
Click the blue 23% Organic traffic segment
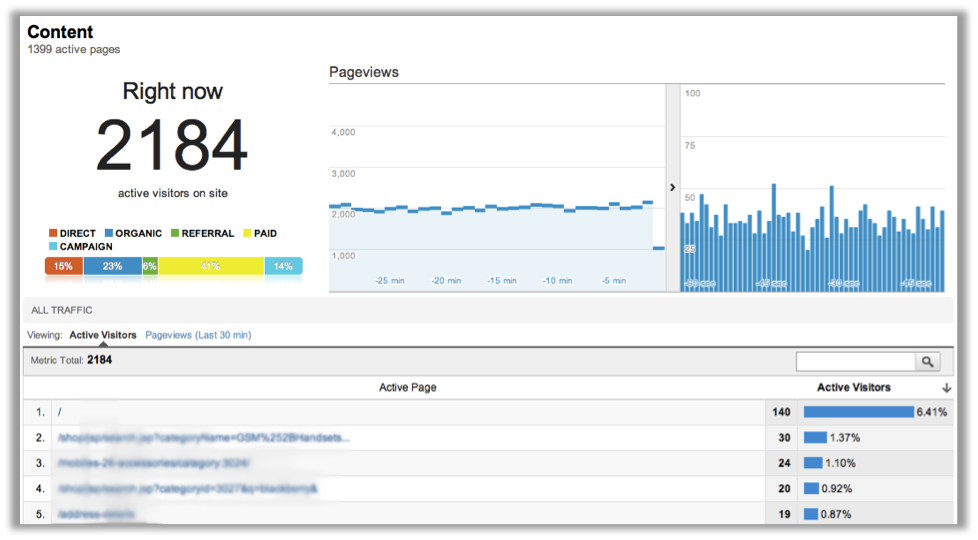(x=112, y=266)
